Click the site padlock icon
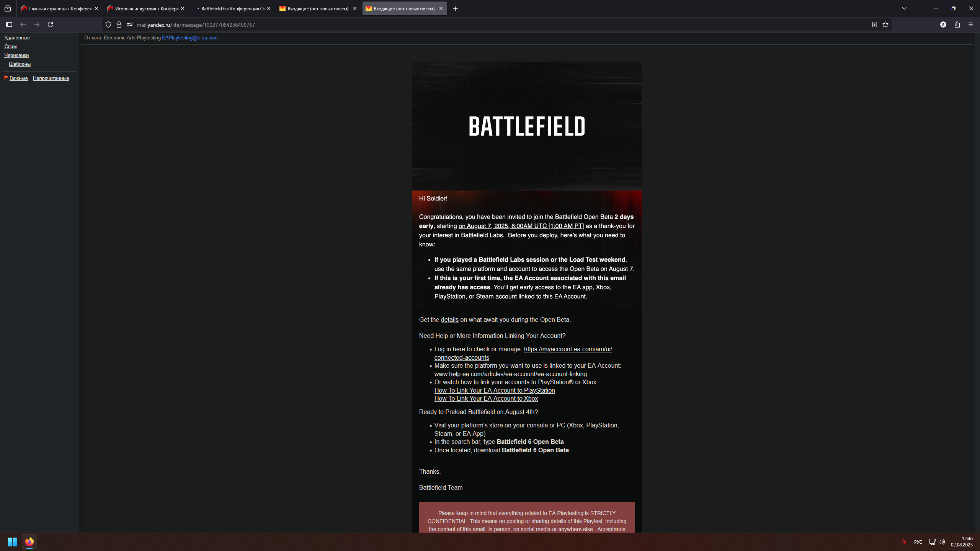The image size is (980, 551). [119, 24]
